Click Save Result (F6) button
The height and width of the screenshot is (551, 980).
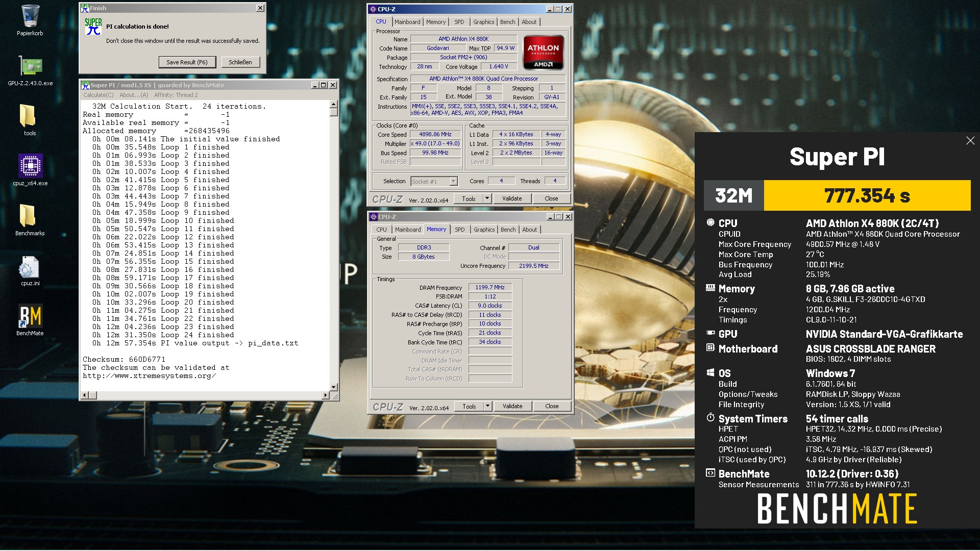(187, 62)
